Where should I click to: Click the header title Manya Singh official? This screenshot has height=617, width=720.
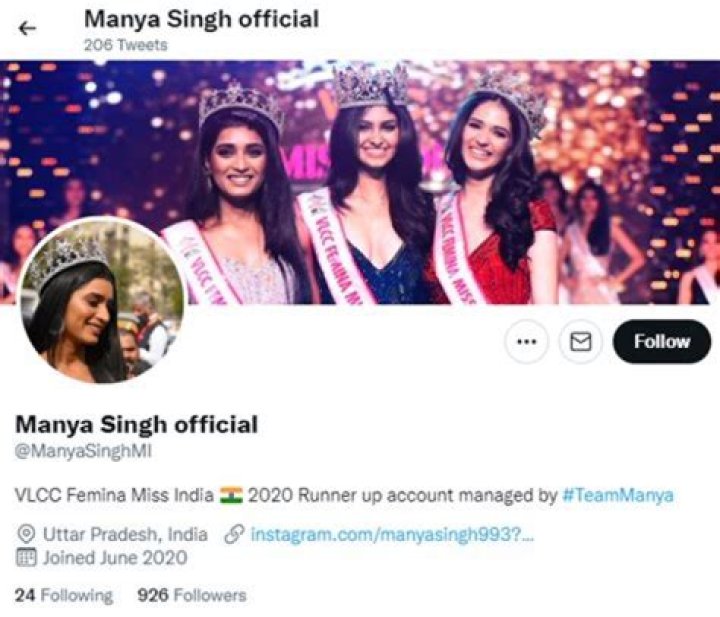(201, 19)
